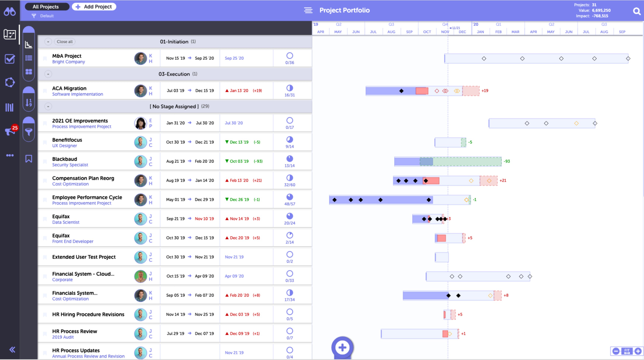Click the Add Project button
This screenshot has height=360, width=644.
[94, 7]
